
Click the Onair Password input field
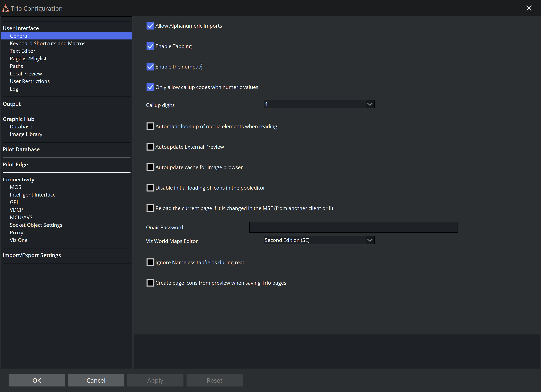click(353, 227)
